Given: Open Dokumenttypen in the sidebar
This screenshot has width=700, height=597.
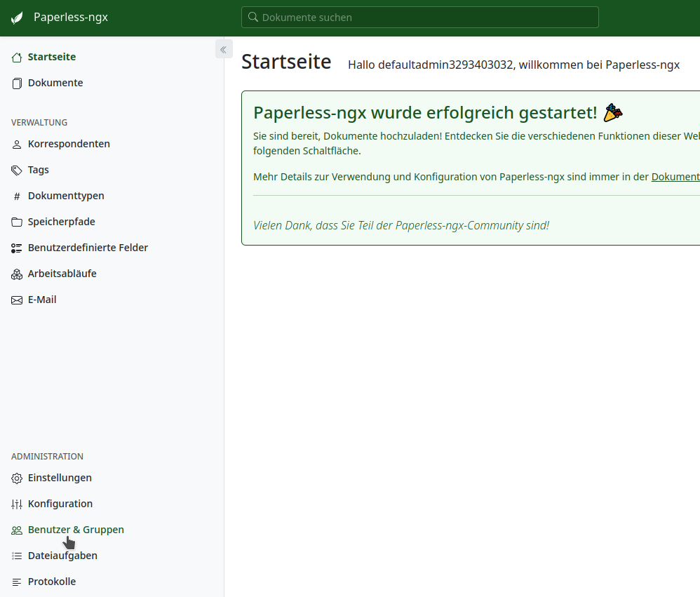Looking at the screenshot, I should [66, 196].
